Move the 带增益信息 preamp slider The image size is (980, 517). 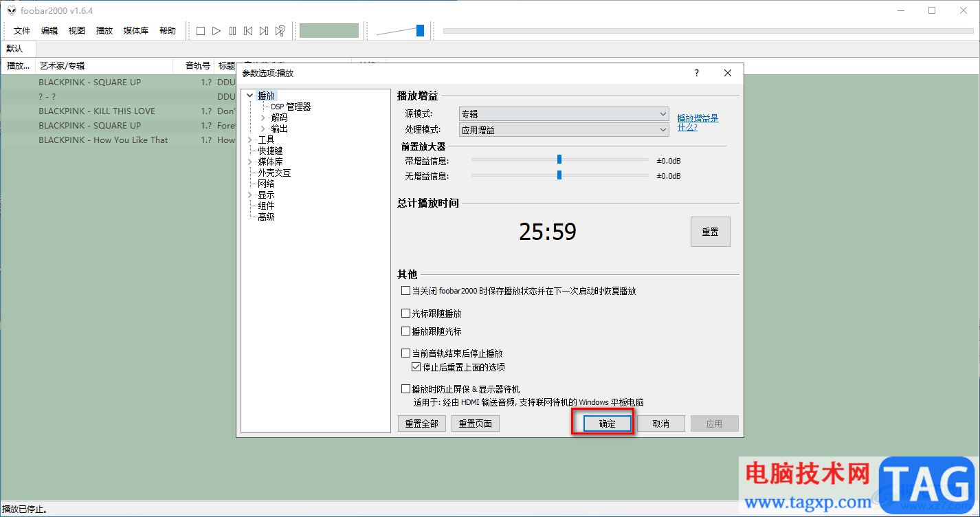point(559,159)
